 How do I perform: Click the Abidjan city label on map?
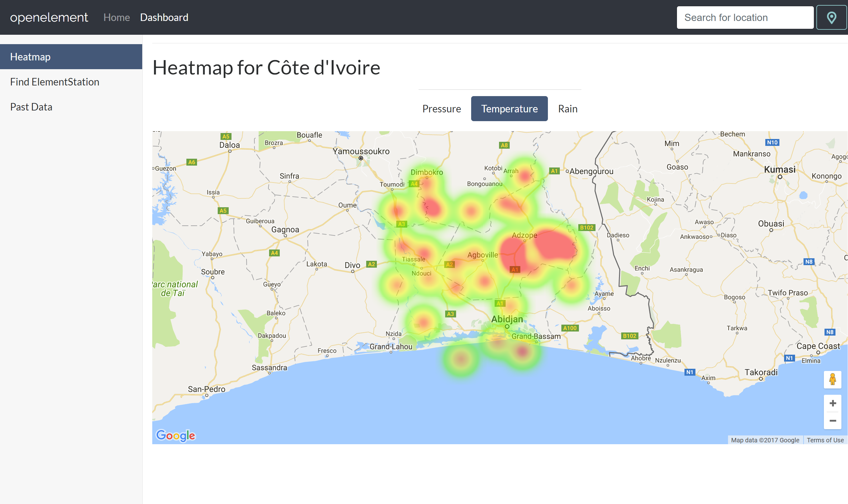click(x=507, y=319)
